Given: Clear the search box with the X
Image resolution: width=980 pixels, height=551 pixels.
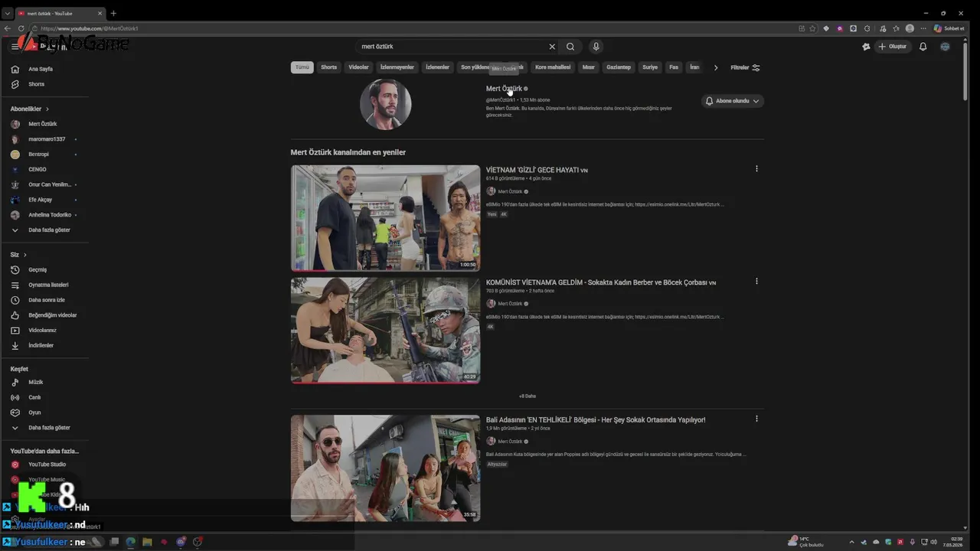Looking at the screenshot, I should click(552, 47).
